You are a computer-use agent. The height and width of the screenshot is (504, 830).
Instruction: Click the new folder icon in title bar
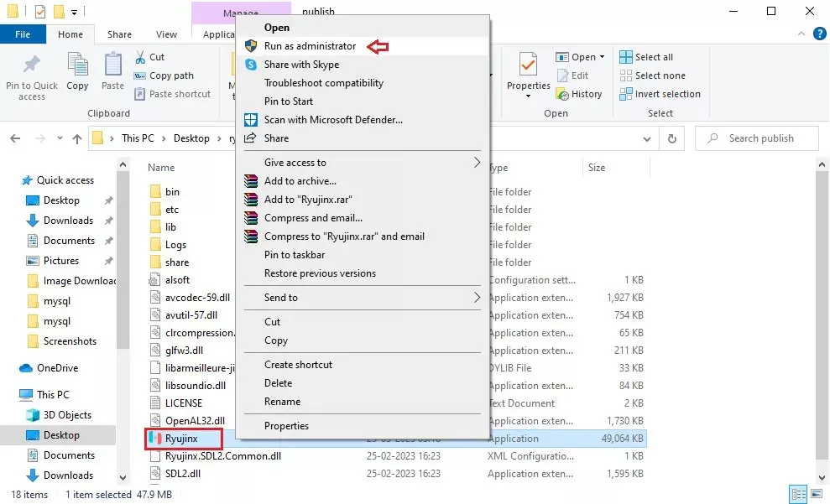59,11
